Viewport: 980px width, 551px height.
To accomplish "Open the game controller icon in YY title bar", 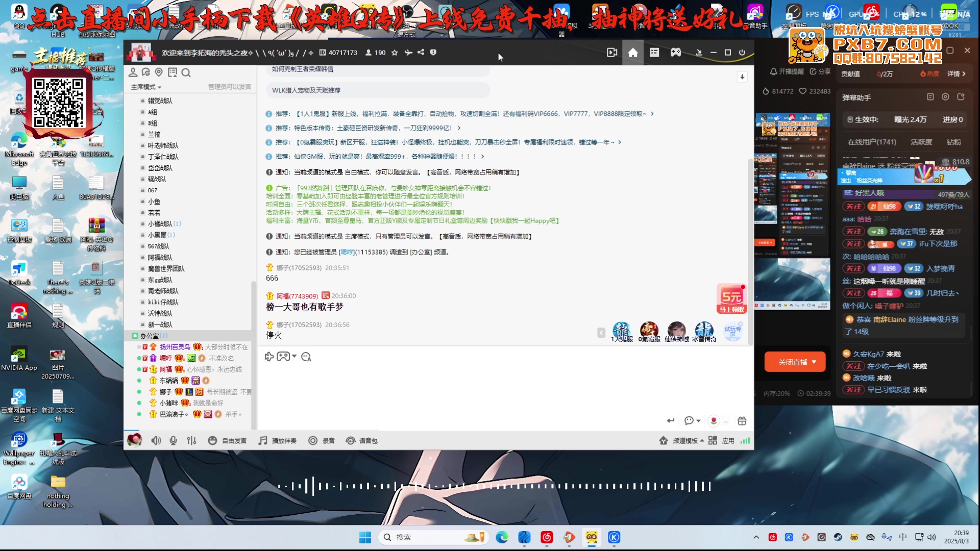I will [676, 53].
